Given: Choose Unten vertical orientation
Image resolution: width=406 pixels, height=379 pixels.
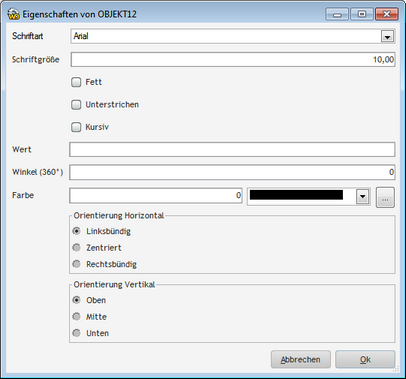Looking at the screenshot, I should pos(76,333).
